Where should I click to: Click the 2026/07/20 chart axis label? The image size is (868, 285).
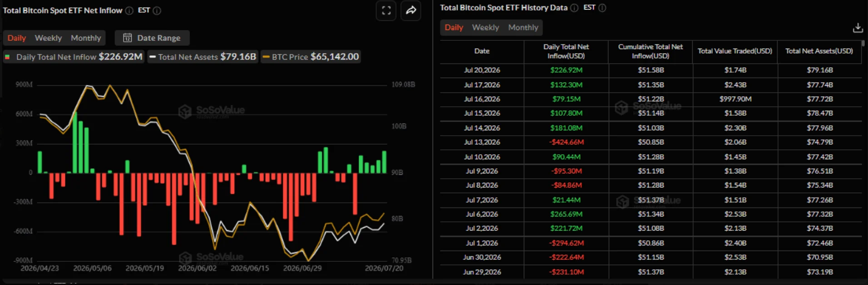click(384, 268)
